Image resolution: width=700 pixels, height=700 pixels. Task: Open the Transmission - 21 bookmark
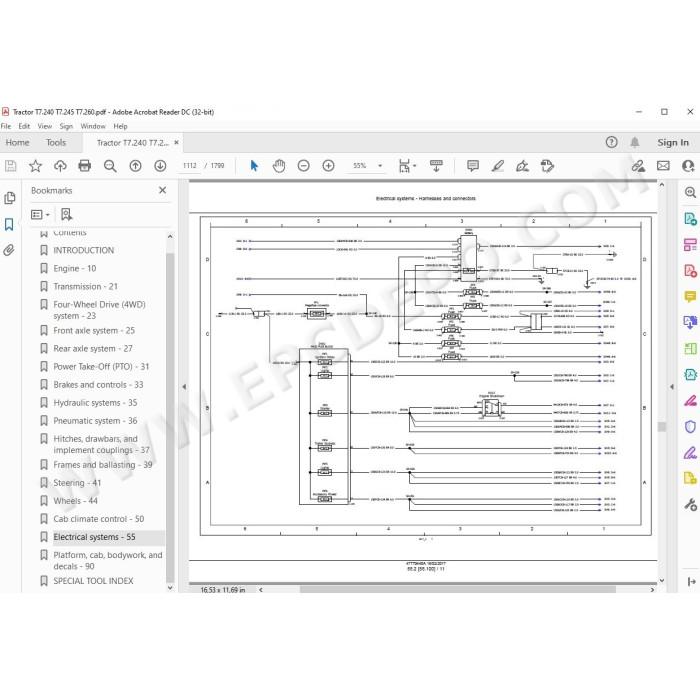85,286
